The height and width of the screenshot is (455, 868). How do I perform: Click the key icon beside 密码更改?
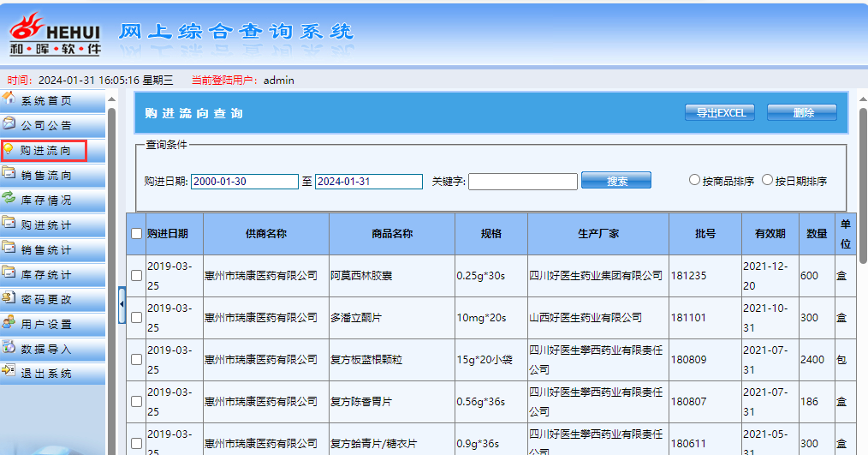click(x=9, y=298)
